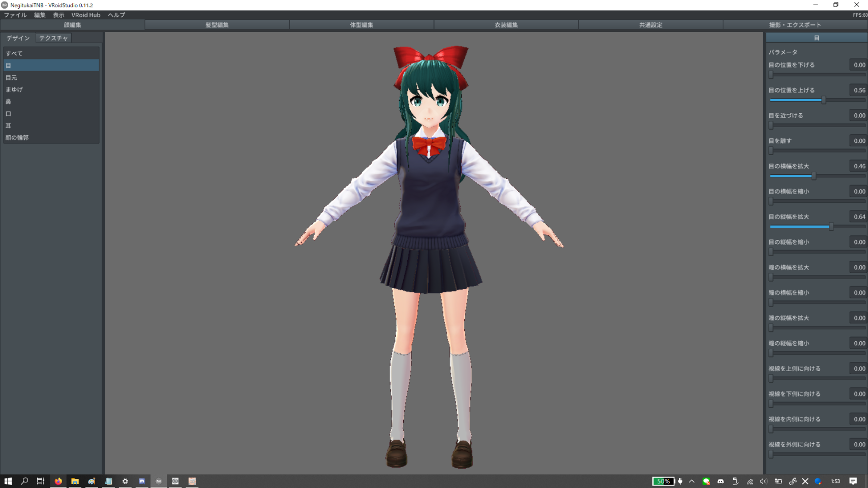Click the volume icon in system tray
This screenshot has width=868, height=488.
(763, 481)
